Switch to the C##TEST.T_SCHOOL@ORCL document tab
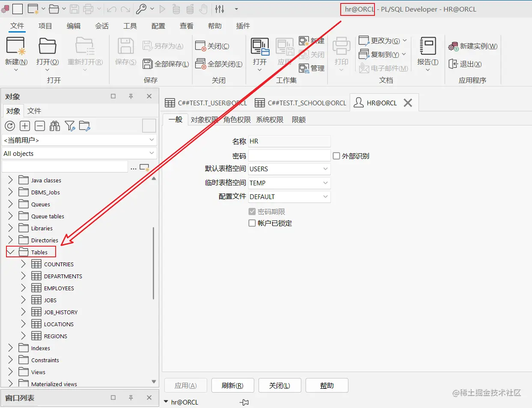 (x=301, y=103)
